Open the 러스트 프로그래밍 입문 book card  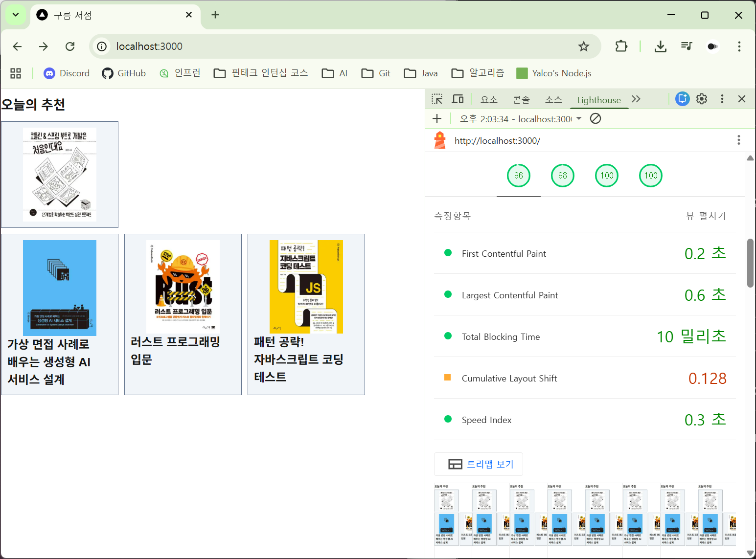(x=183, y=314)
